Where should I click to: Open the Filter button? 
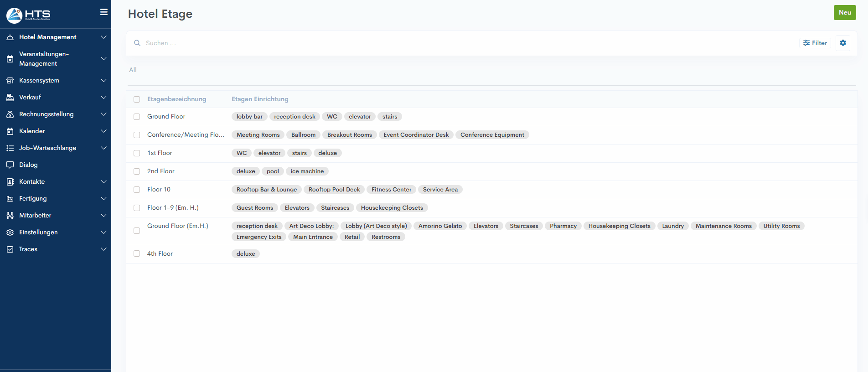[x=815, y=43]
